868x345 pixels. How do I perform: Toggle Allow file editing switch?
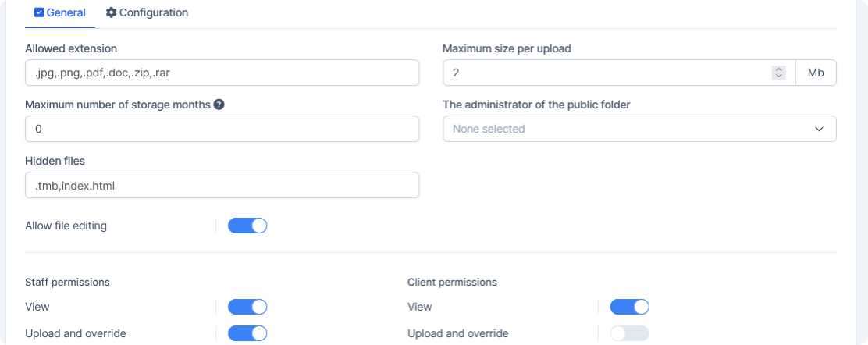click(x=247, y=226)
